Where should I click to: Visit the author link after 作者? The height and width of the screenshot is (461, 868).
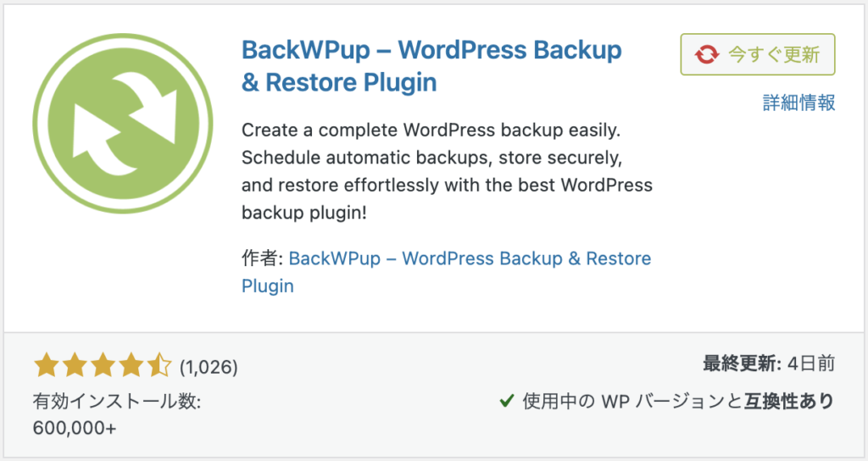tap(470, 258)
